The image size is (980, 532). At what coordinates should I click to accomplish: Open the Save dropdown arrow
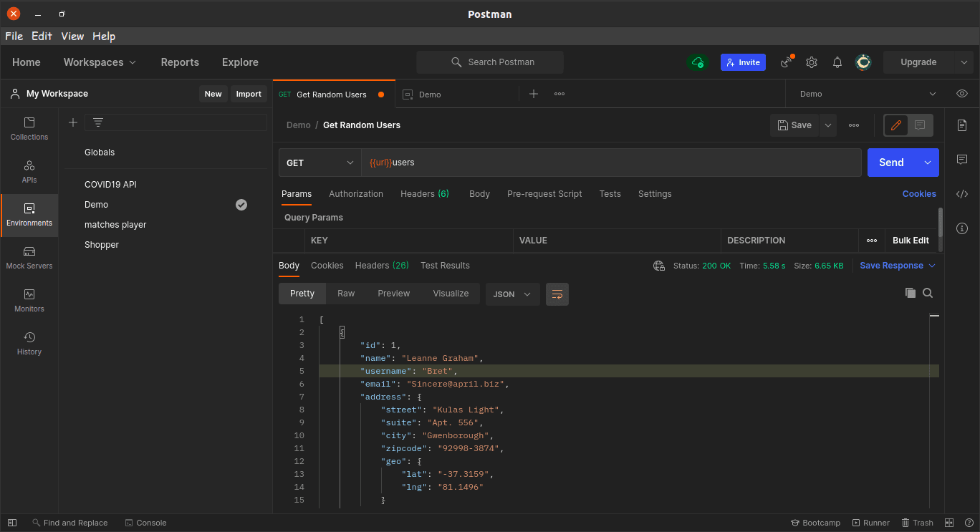[828, 125]
